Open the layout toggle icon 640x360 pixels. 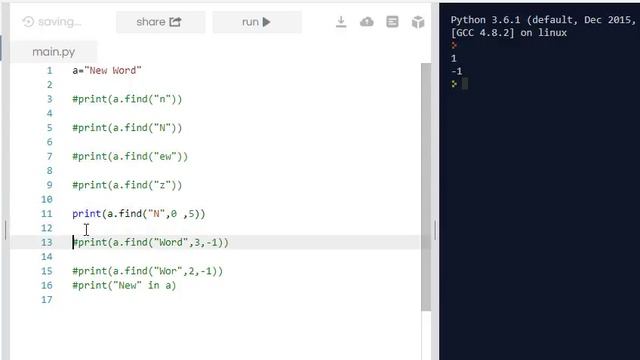pyautogui.click(x=392, y=22)
